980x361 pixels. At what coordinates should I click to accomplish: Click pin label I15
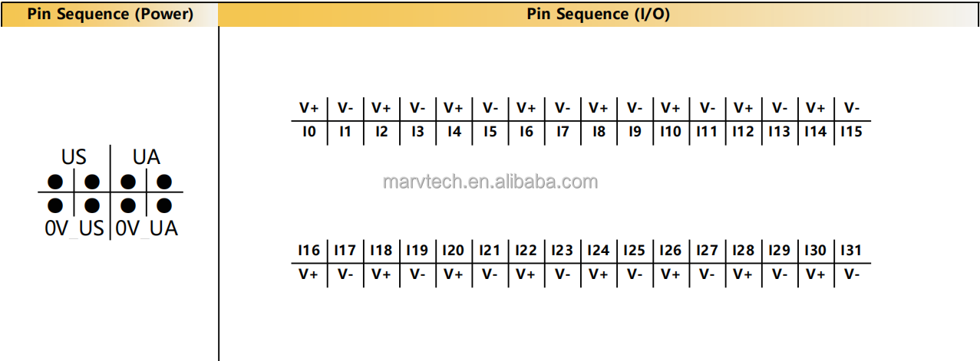point(851,132)
